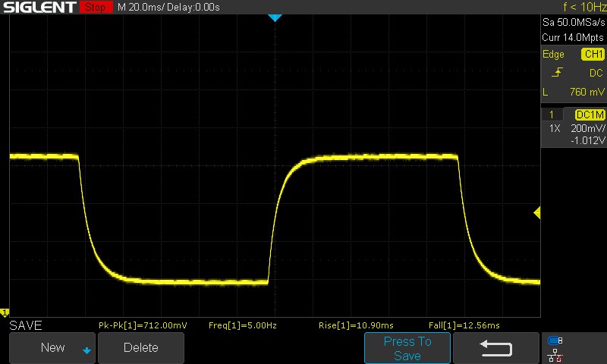Click the Rise[1]=10.90ms measurement
The width and height of the screenshot is (607, 364).
[356, 325]
